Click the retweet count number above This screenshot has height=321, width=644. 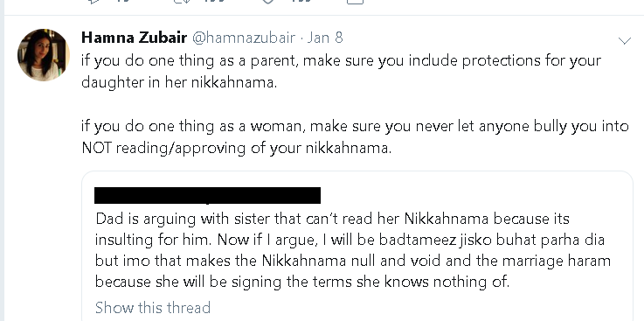215,1
